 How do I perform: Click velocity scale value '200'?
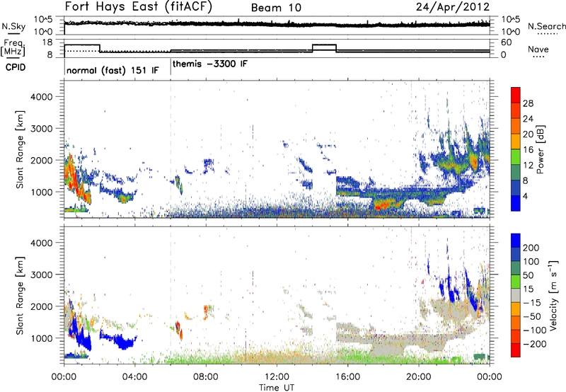tap(531, 248)
